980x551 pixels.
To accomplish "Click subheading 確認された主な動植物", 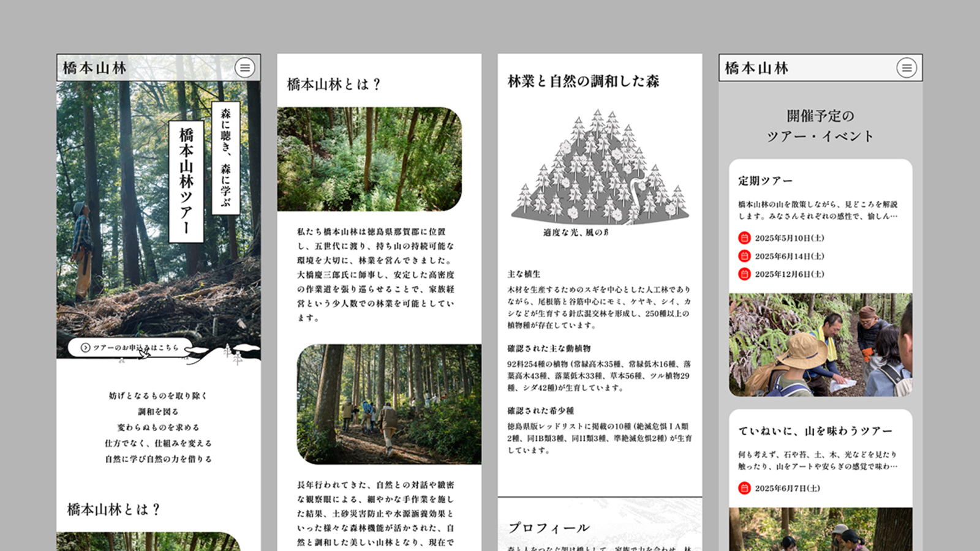I will tap(549, 348).
